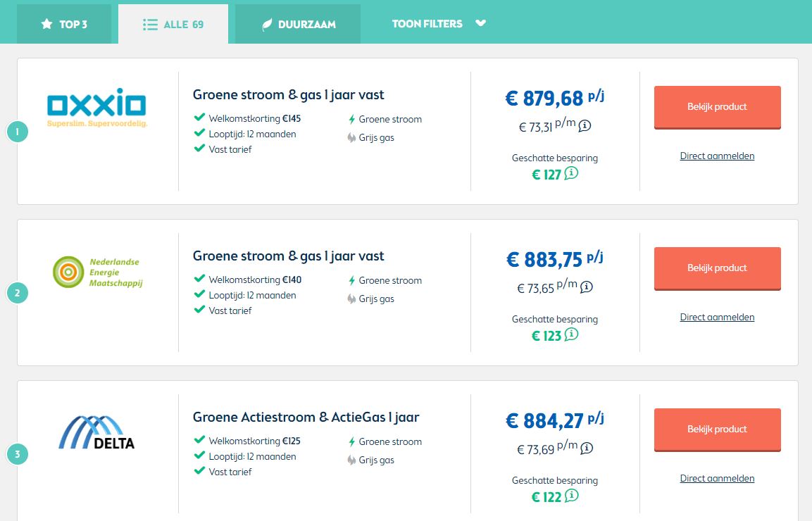Click the chevron arrow beside Toon Filters

coord(481,23)
